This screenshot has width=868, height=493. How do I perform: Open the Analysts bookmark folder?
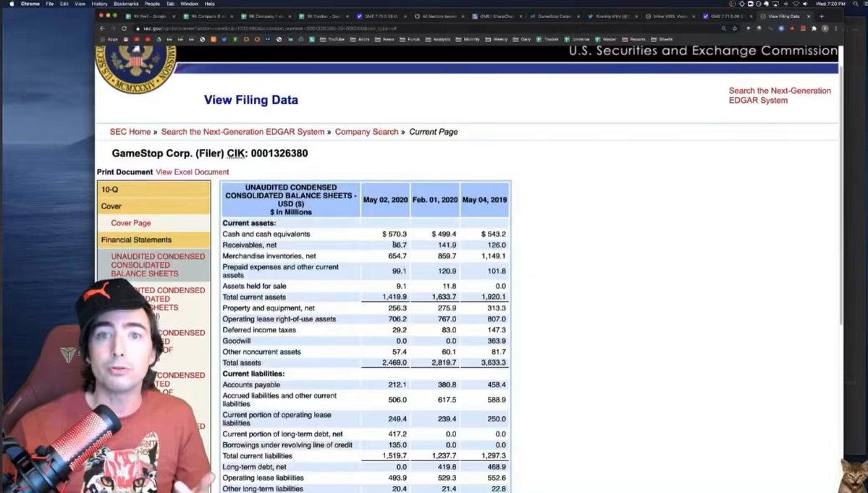[438, 39]
